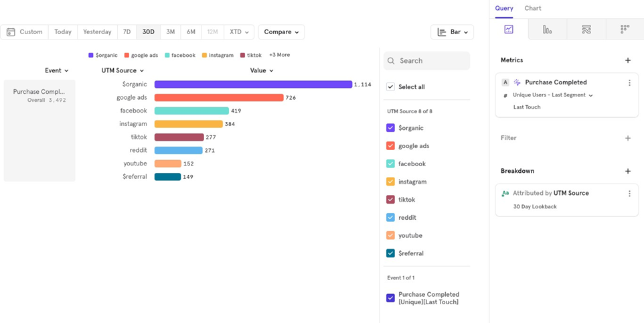
Task: Uncheck the Select all checkbox
Action: pyautogui.click(x=391, y=87)
